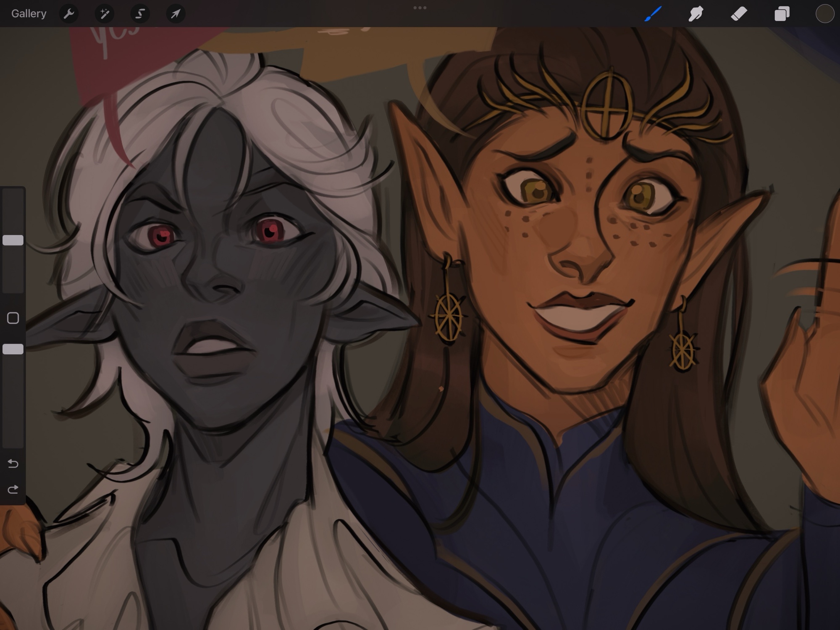Select the Smudge finger tool
Viewport: 840px width, 630px height.
(696, 14)
